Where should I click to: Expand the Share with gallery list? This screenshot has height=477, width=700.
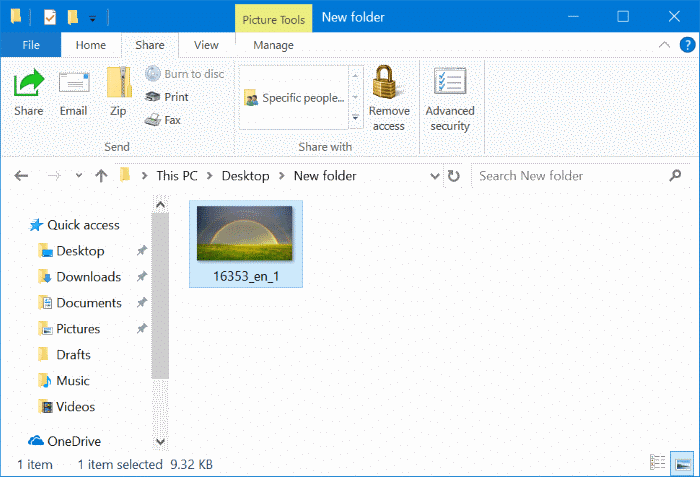(355, 118)
